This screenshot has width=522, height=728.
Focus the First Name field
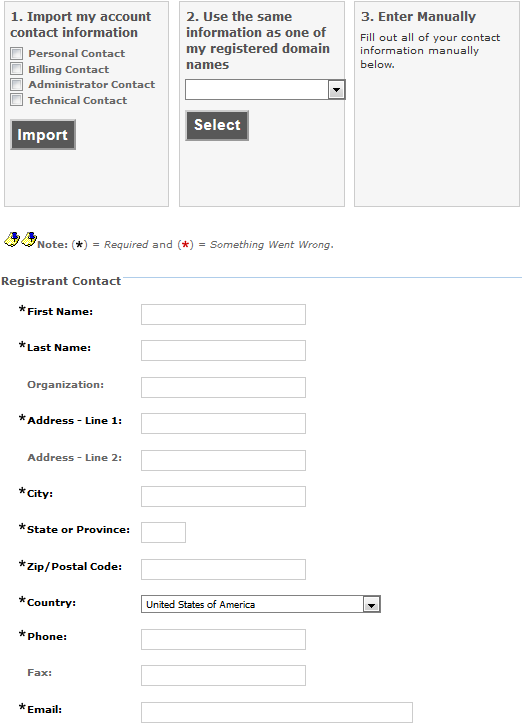(x=223, y=314)
